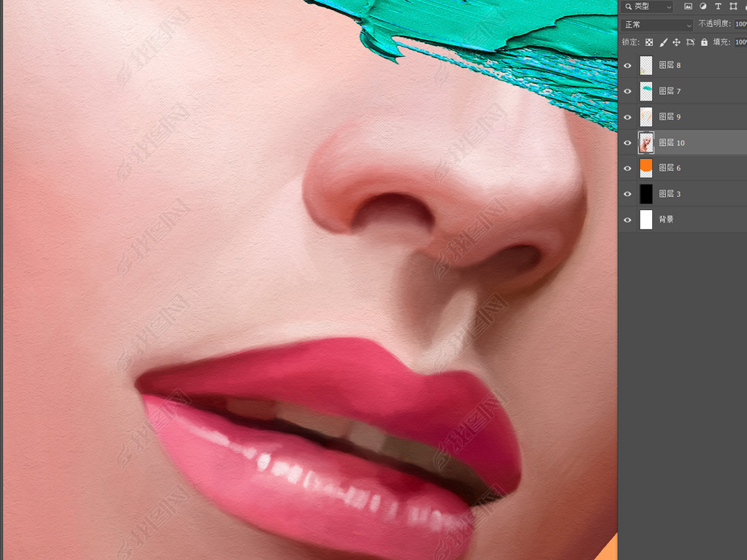The image size is (747, 560).
Task: Enable lock position move icon
Action: (x=676, y=43)
